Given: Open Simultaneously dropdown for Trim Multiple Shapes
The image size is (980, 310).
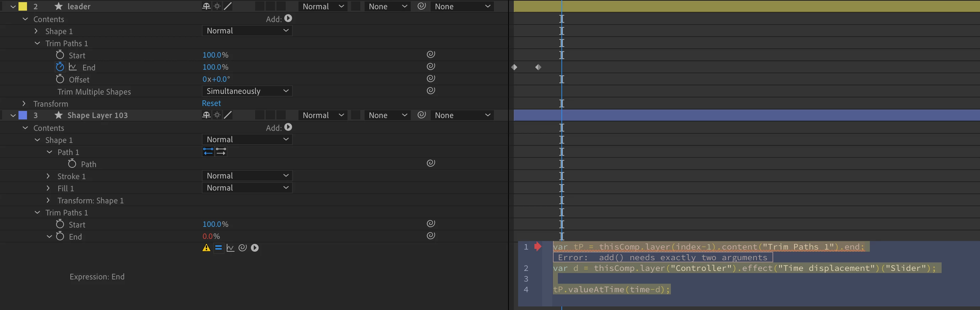Looking at the screenshot, I should point(247,91).
